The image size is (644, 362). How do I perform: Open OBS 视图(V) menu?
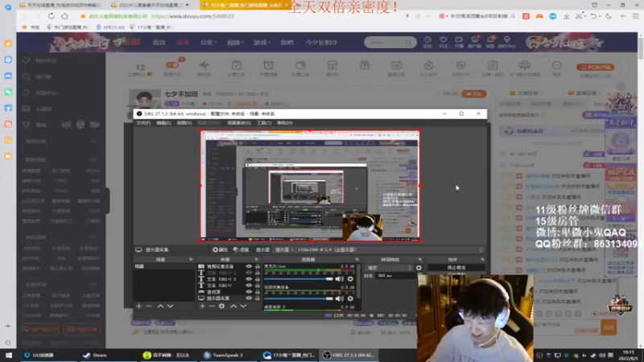point(184,123)
